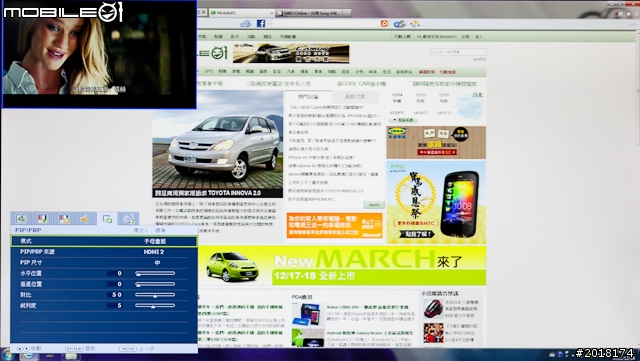Image resolution: width=640 pixels, height=361 pixels.
Task: Click the site search input field
Action: (x=458, y=52)
